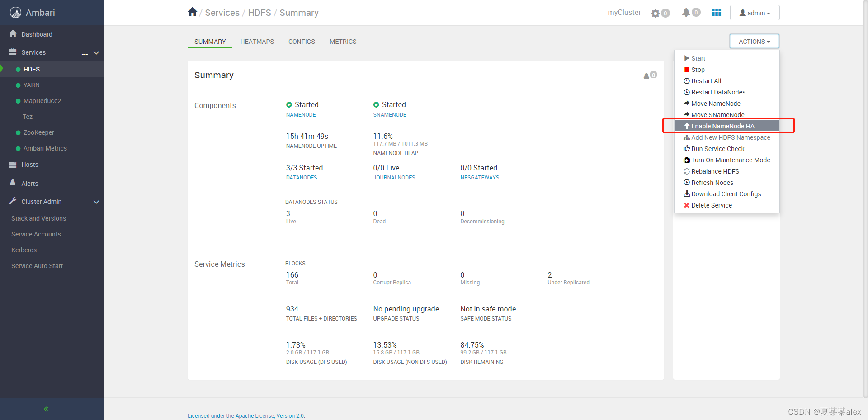Click the '3/3 Started' datanodes value
The image size is (868, 420).
(304, 168)
